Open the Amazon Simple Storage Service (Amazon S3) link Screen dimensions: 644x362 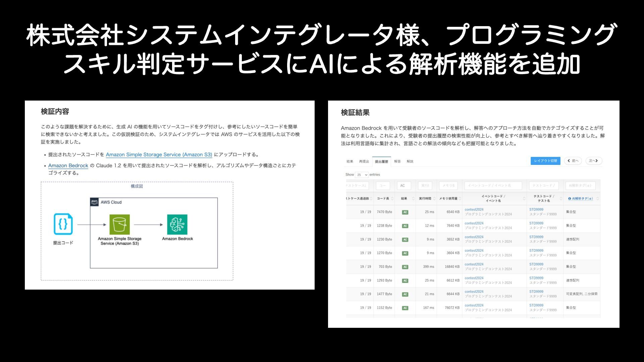pos(159,155)
